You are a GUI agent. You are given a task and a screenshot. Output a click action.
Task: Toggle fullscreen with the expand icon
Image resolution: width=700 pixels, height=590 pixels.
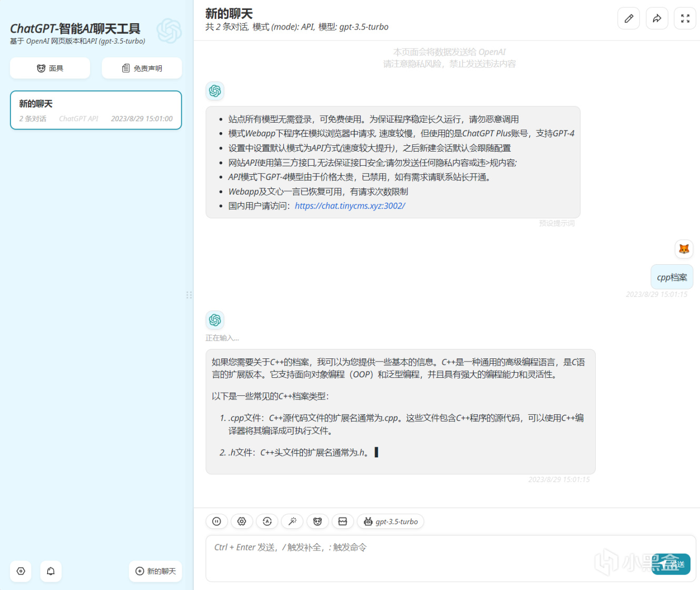[685, 18]
